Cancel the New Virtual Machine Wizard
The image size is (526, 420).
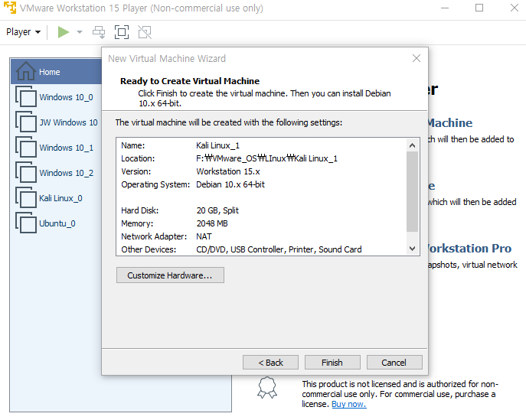click(394, 363)
